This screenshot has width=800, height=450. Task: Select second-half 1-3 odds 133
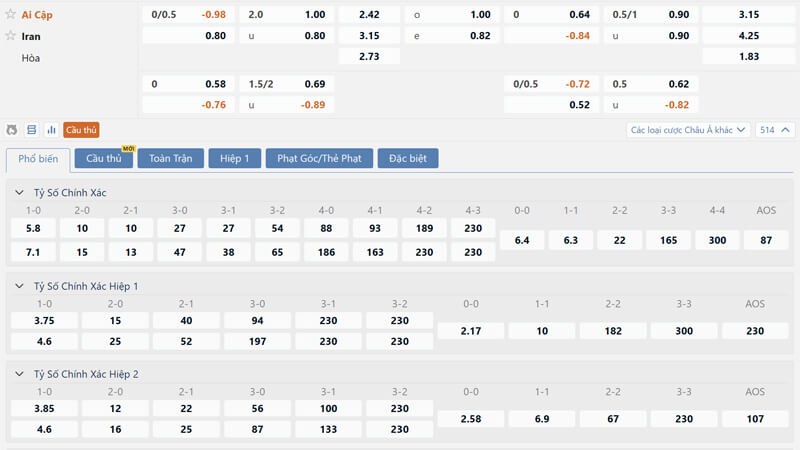coord(328,429)
